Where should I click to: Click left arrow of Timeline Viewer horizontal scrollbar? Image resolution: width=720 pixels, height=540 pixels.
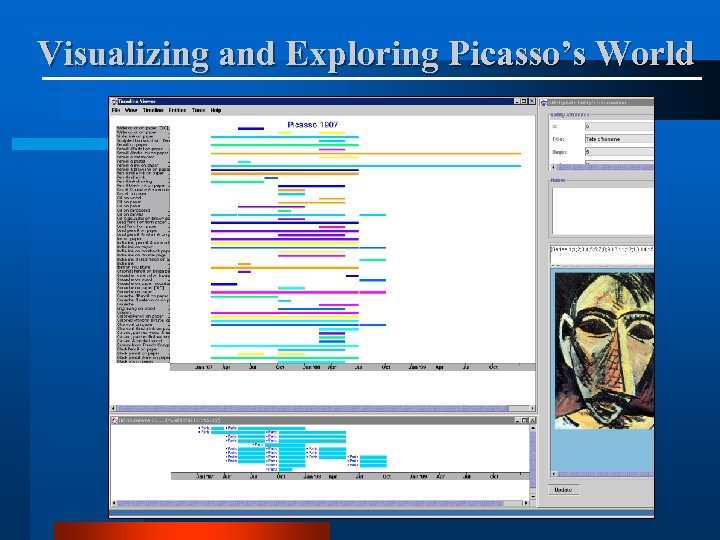click(x=113, y=408)
